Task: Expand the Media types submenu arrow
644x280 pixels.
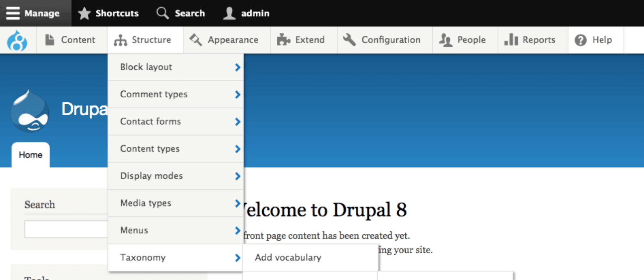Action: pyautogui.click(x=238, y=203)
